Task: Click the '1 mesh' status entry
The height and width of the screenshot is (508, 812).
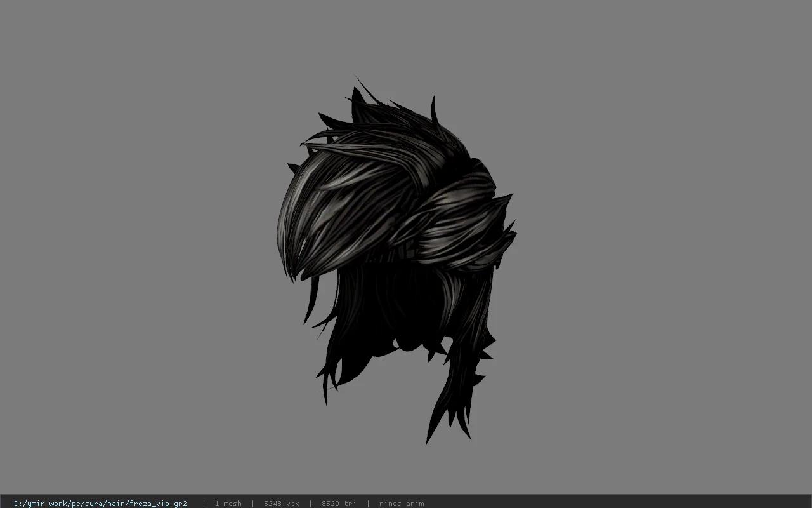Action: click(228, 504)
